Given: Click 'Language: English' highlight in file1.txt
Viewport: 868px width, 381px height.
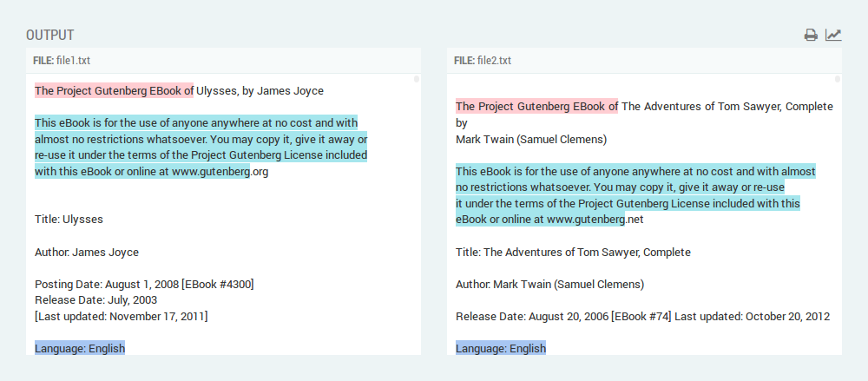Looking at the screenshot, I should click(80, 348).
